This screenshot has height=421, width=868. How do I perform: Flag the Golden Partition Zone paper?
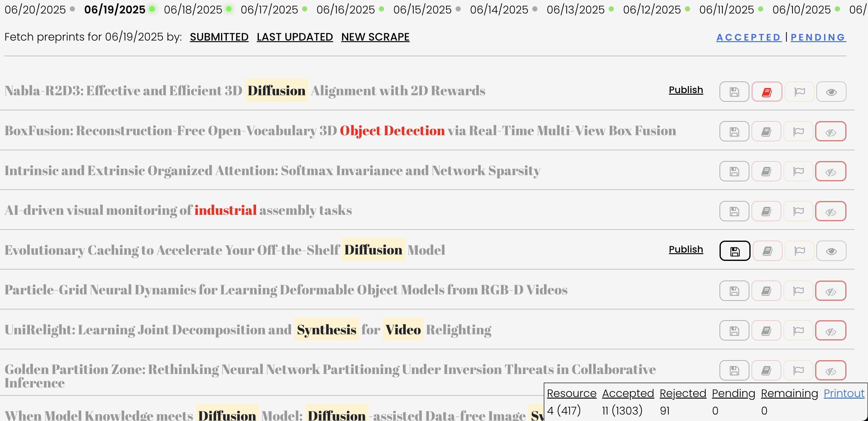[798, 371]
